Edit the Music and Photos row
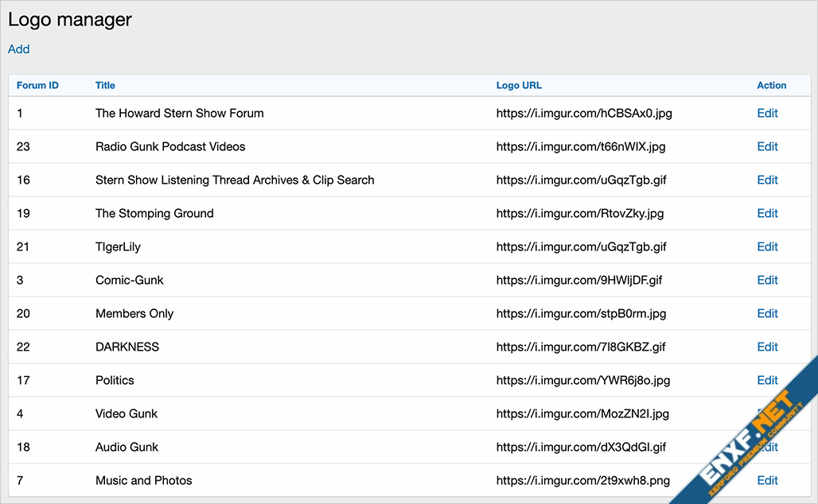818x504 pixels. tap(767, 480)
